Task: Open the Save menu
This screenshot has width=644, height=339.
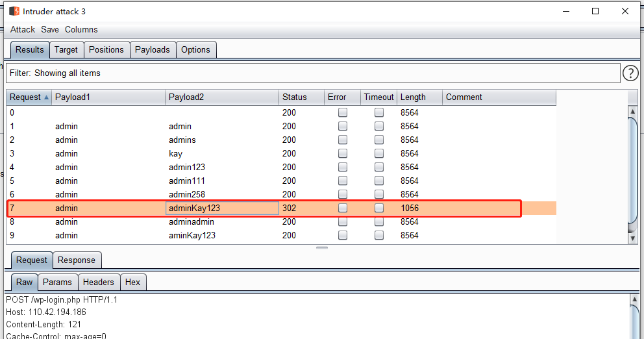Action: pos(50,30)
